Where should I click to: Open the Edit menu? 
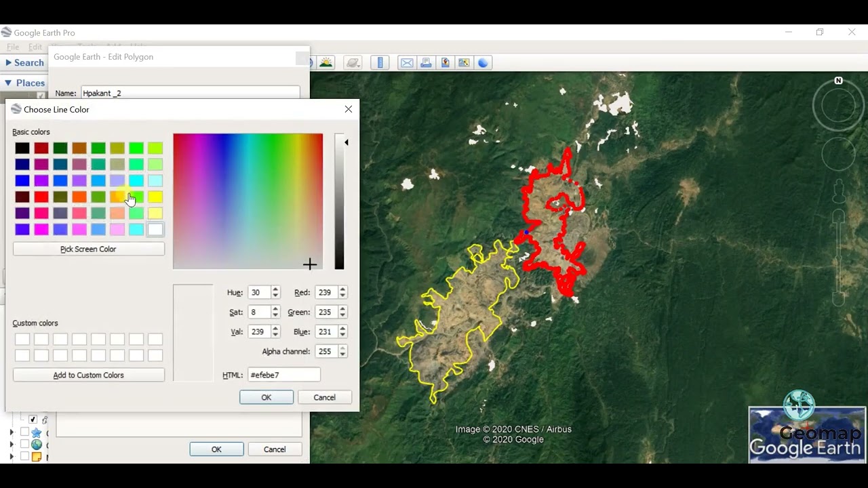[x=35, y=47]
